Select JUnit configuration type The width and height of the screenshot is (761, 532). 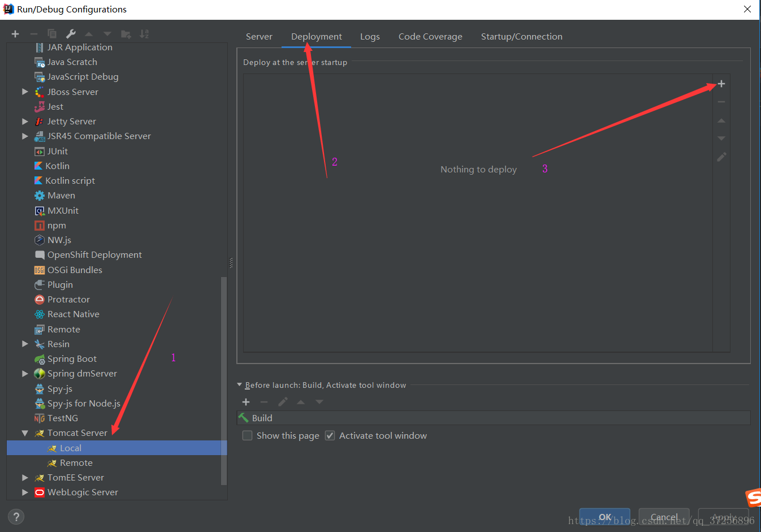[57, 152]
